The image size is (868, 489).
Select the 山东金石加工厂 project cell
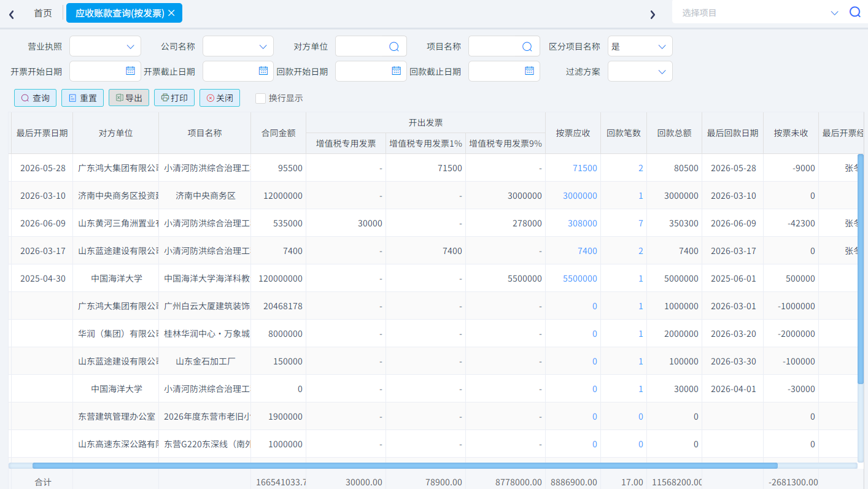(x=206, y=361)
